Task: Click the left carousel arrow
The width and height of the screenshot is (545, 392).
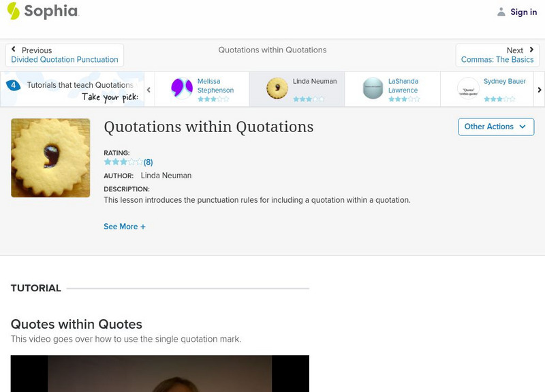Action: pos(147,89)
